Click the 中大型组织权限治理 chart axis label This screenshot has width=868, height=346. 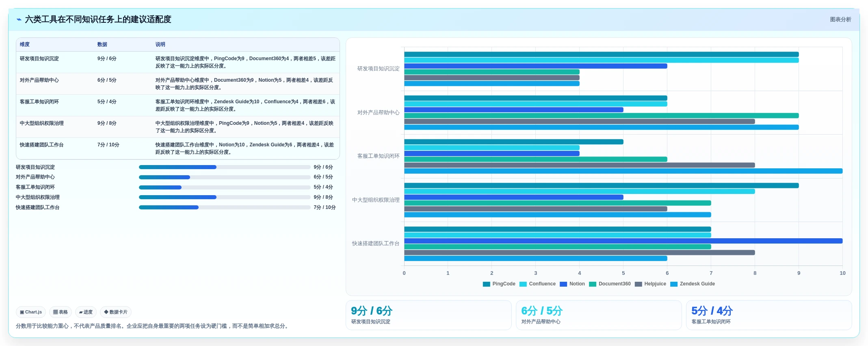click(x=376, y=200)
